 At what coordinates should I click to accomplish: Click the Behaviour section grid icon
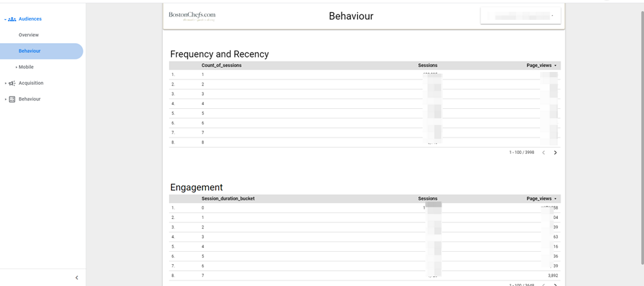coord(12,99)
